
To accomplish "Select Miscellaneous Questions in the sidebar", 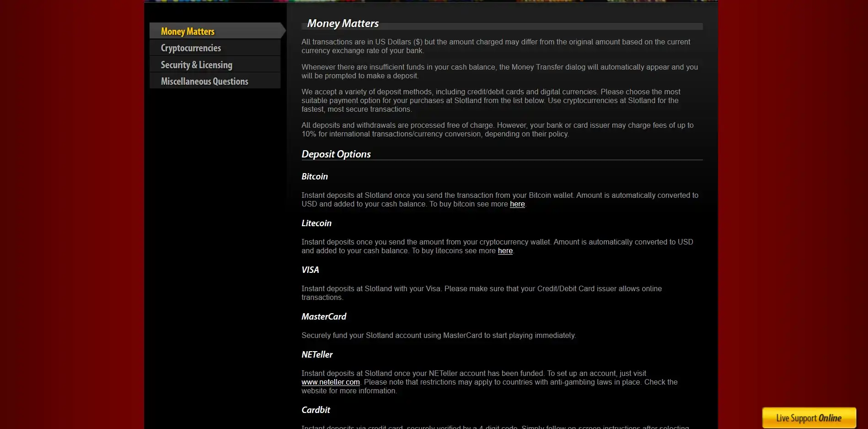I will pos(215,81).
